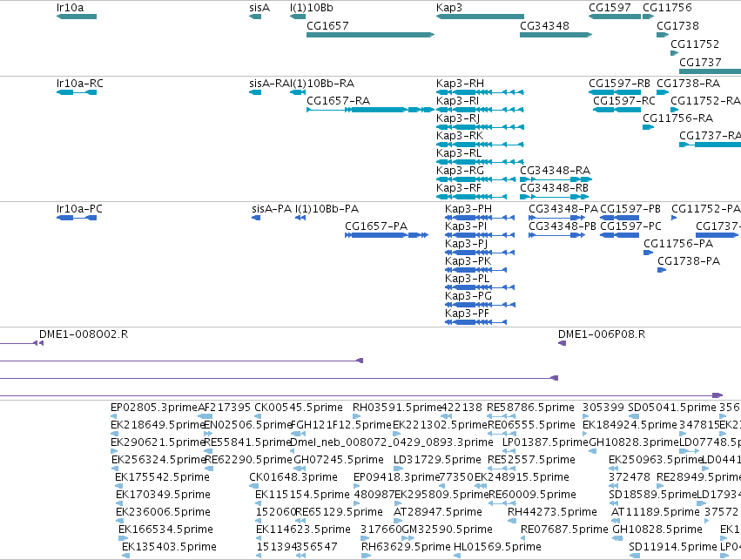Open the Kap3-RH transcript label

(460, 84)
